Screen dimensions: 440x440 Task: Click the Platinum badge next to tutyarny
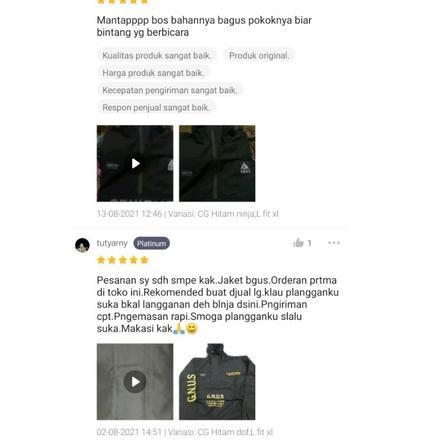coord(152,243)
